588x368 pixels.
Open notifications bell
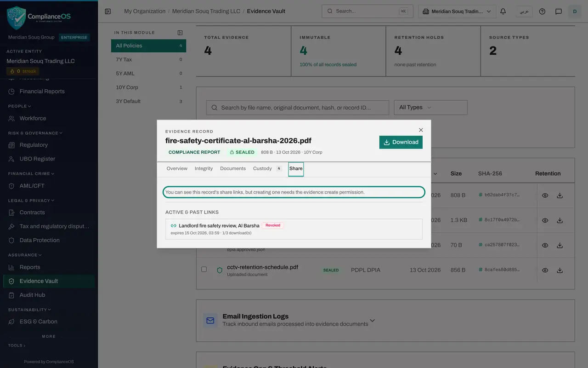coord(503,11)
